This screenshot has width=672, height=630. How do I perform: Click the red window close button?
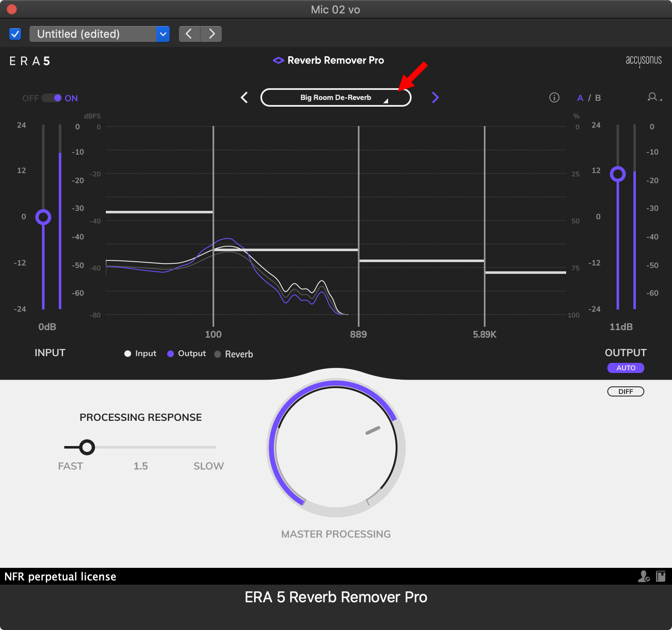pyautogui.click(x=12, y=9)
